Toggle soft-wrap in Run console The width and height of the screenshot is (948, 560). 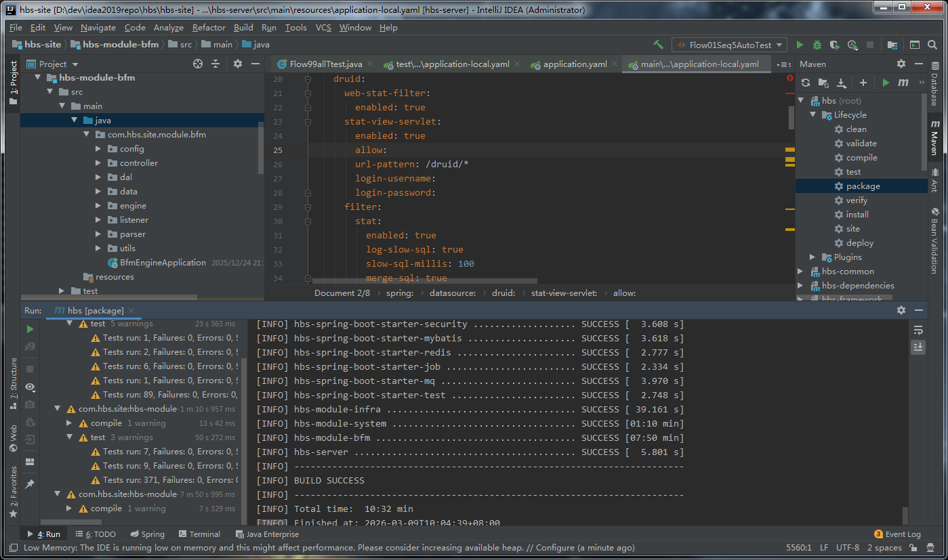(918, 330)
